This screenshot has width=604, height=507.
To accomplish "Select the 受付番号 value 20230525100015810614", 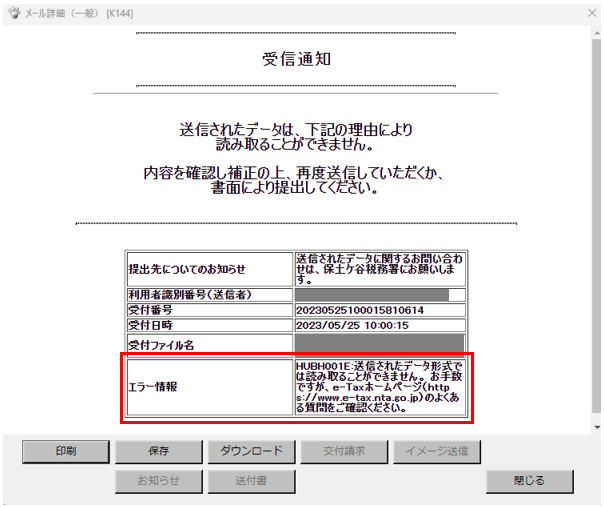I will point(359,310).
